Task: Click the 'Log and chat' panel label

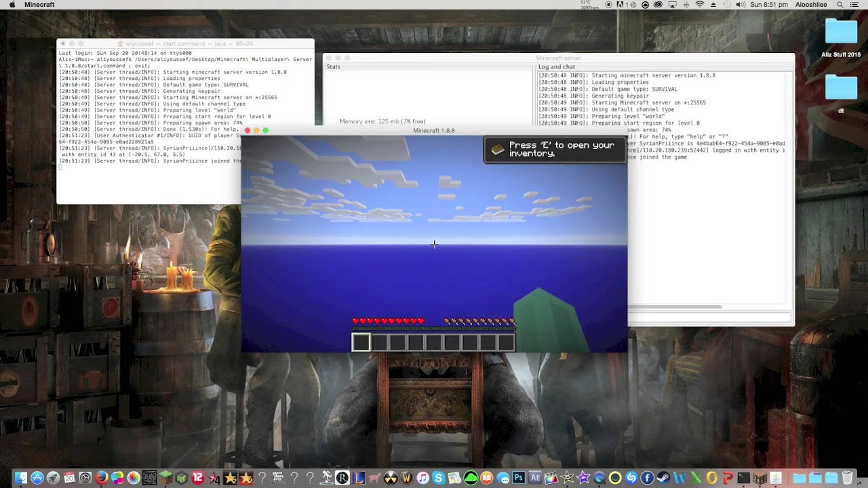Action: 556,67
